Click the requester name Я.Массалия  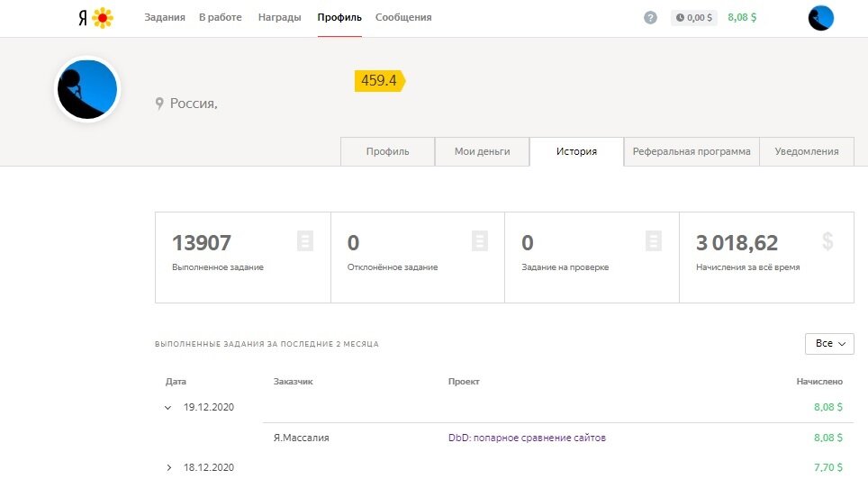tap(301, 438)
